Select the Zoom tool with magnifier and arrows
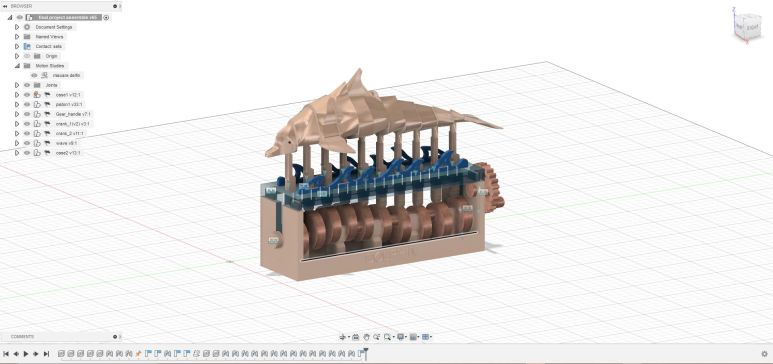This screenshot has width=773, height=364. click(377, 337)
